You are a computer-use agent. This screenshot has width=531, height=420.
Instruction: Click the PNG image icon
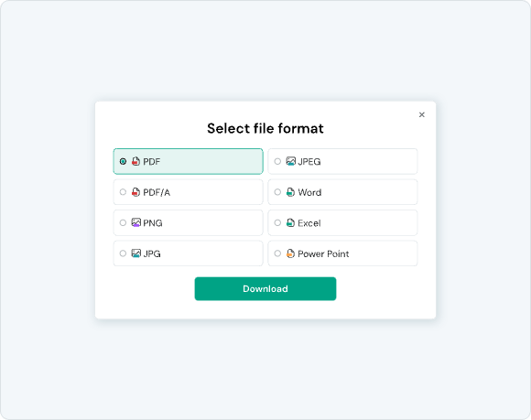coord(136,222)
